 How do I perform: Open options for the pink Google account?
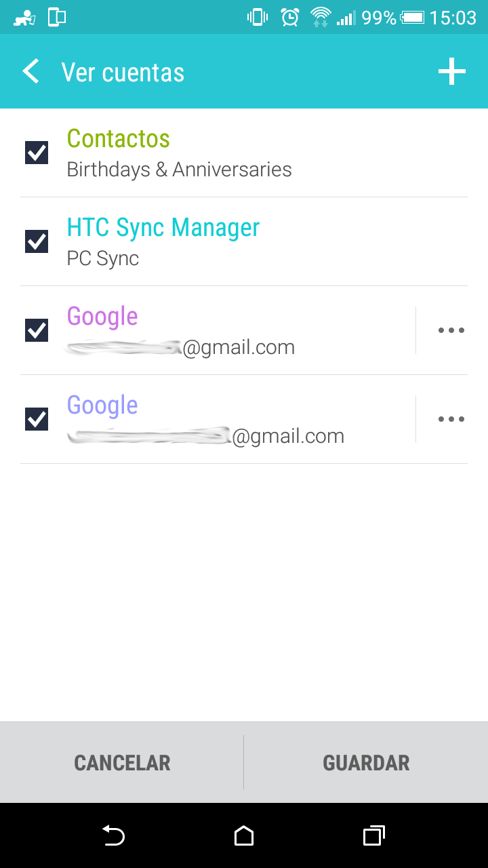click(x=451, y=330)
